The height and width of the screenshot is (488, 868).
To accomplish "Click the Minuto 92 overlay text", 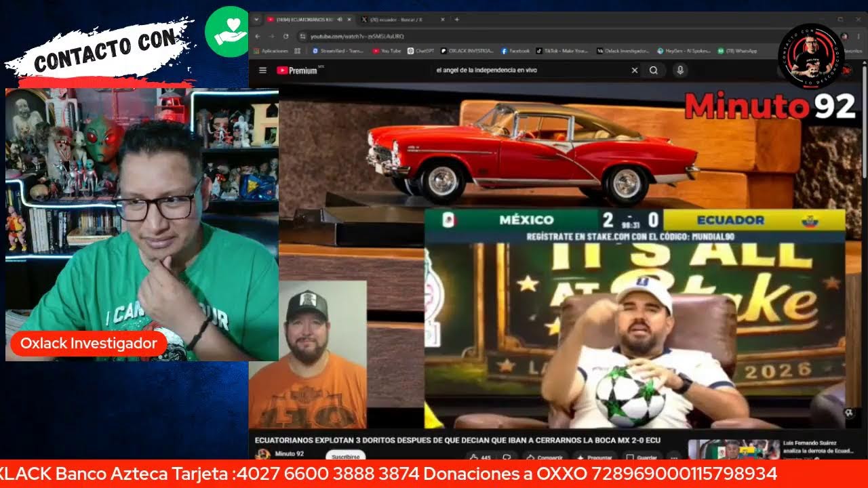I will click(x=770, y=106).
